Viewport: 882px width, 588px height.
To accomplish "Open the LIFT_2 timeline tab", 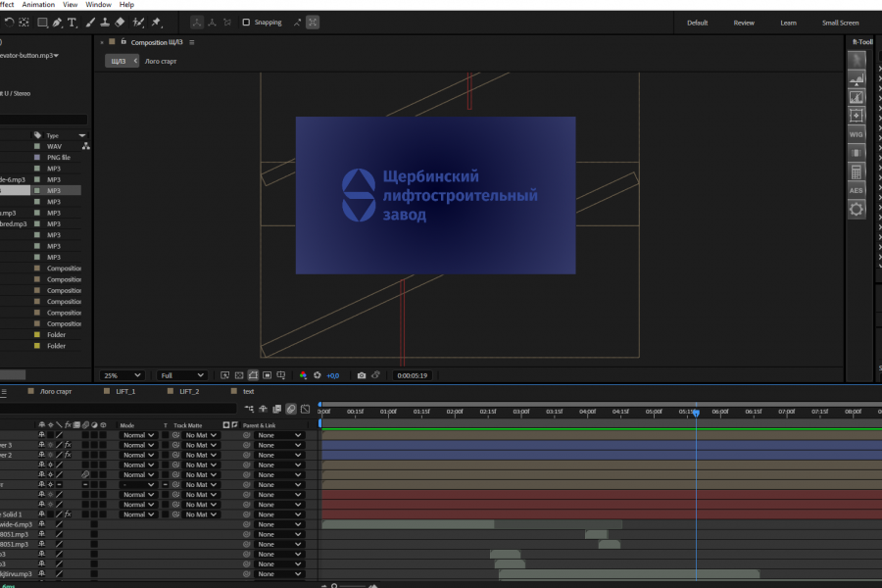I will coord(189,392).
